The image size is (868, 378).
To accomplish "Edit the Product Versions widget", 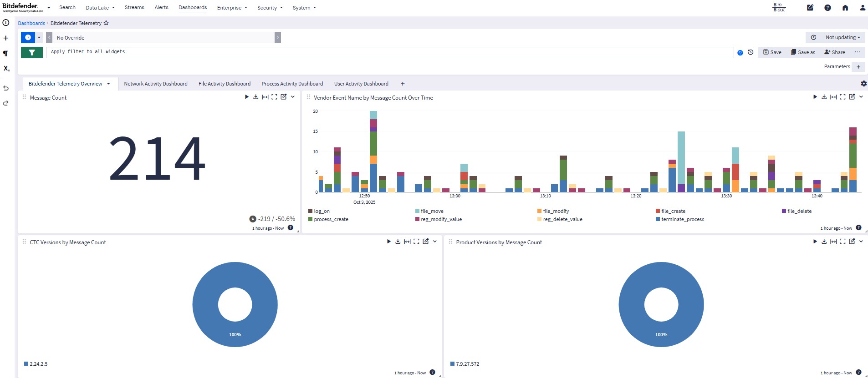I will click(x=852, y=242).
